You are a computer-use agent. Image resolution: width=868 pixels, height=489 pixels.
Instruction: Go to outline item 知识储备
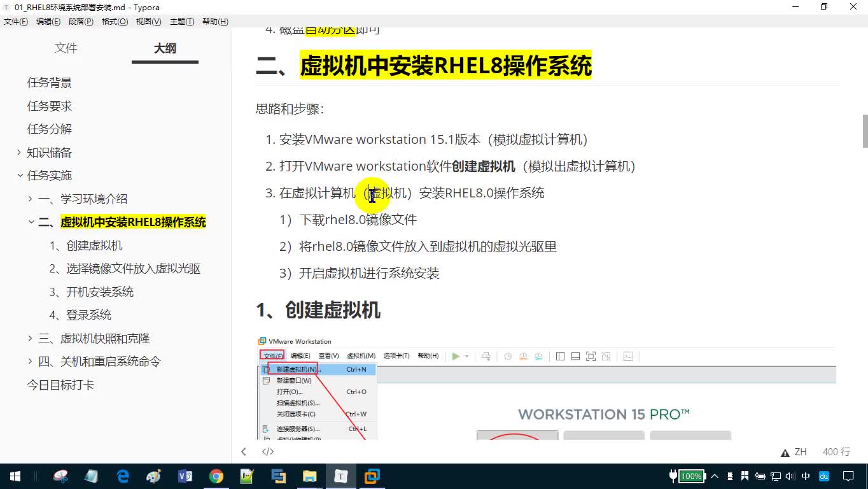coord(50,153)
